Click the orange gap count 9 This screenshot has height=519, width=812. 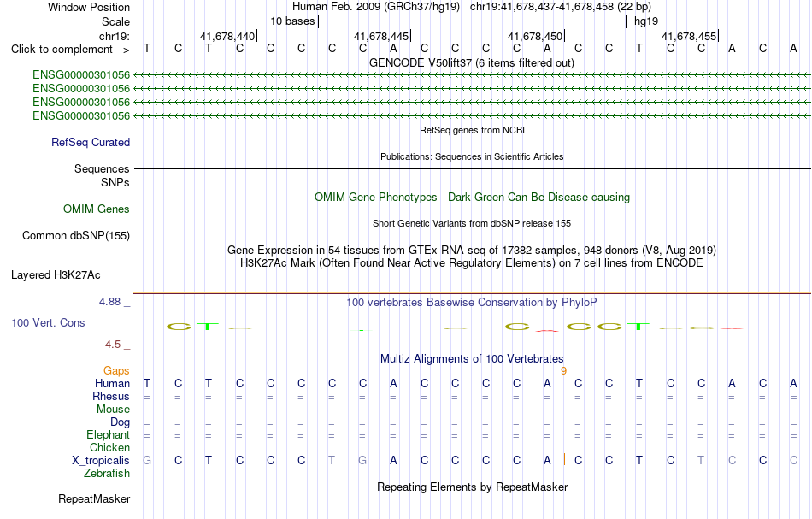tap(563, 371)
